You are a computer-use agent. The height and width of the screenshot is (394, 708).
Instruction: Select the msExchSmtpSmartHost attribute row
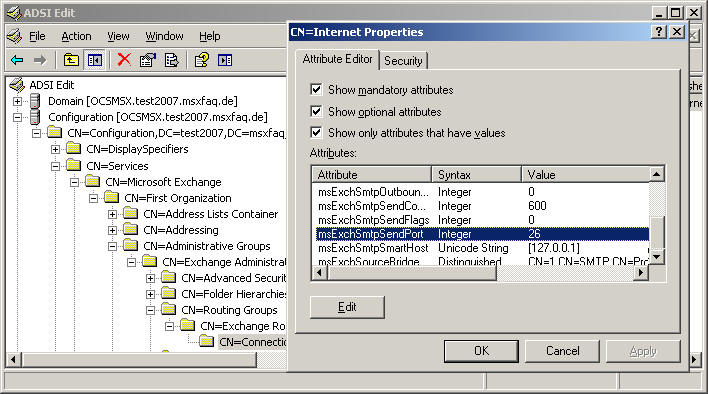(x=482, y=248)
